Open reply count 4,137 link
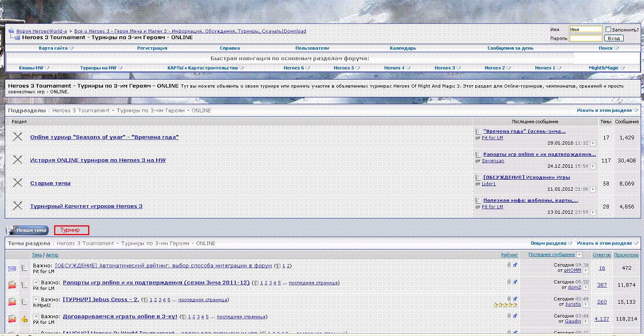Screen dimensions: 644x336 pos(602,319)
